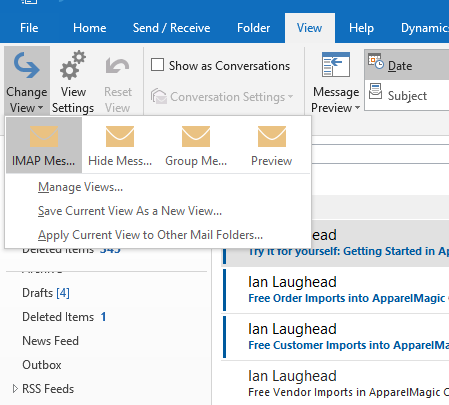Image resolution: width=449 pixels, height=405 pixels.
Task: Open the File tab
Action: pyautogui.click(x=29, y=28)
